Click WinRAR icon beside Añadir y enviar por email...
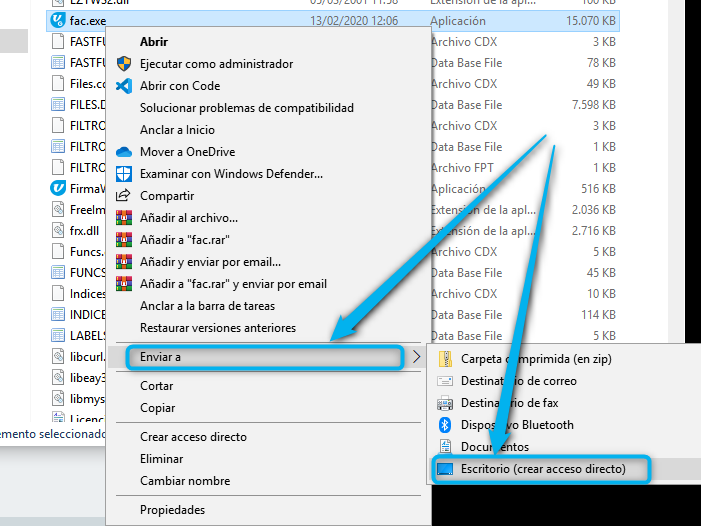701x526 pixels. tap(124, 261)
